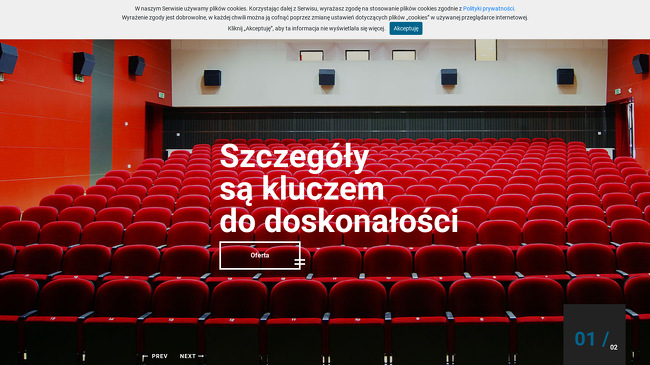The image size is (650, 365).
Task: Click the green exit sign on left wall
Action: (79, 78)
